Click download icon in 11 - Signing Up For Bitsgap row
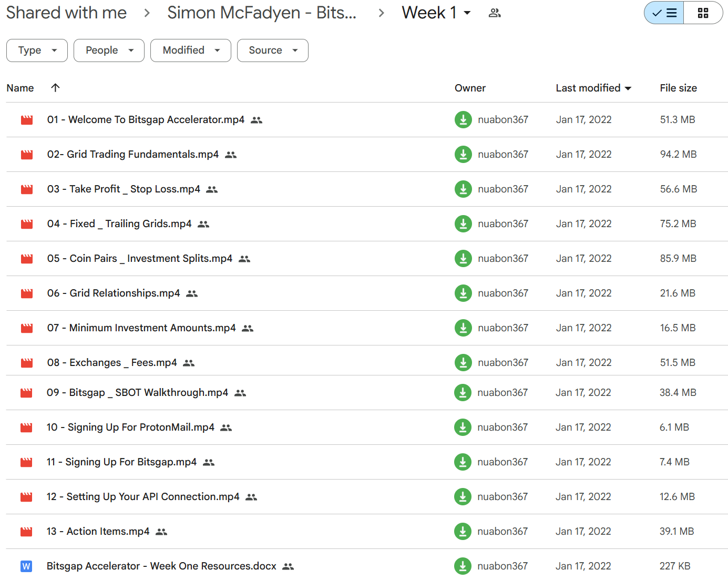 point(463,462)
